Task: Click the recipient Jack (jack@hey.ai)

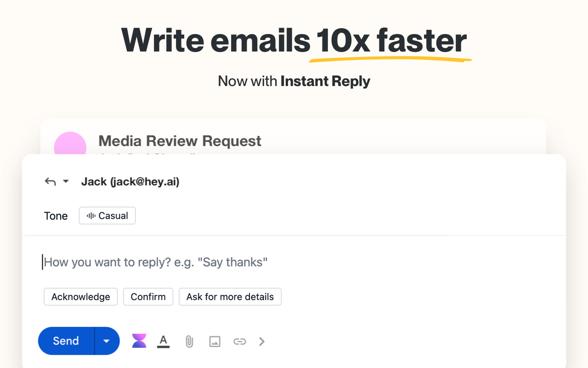Action: pos(130,182)
